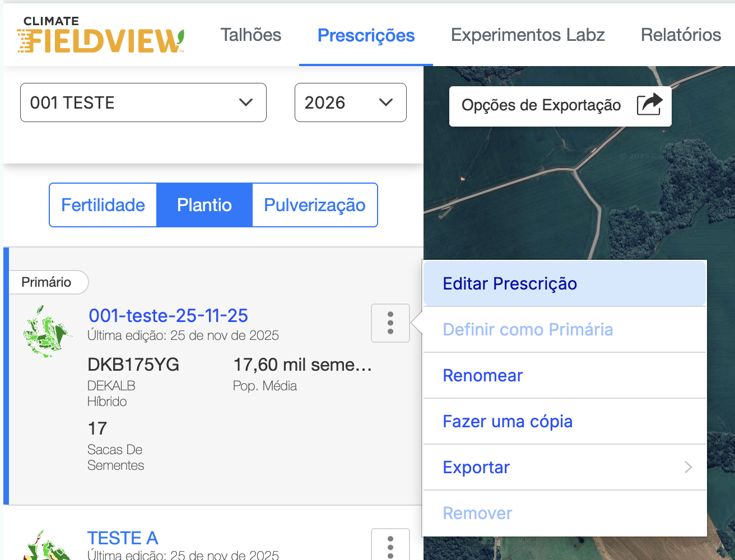Select Renomear in the context menu
The height and width of the screenshot is (560, 735).
click(x=482, y=375)
